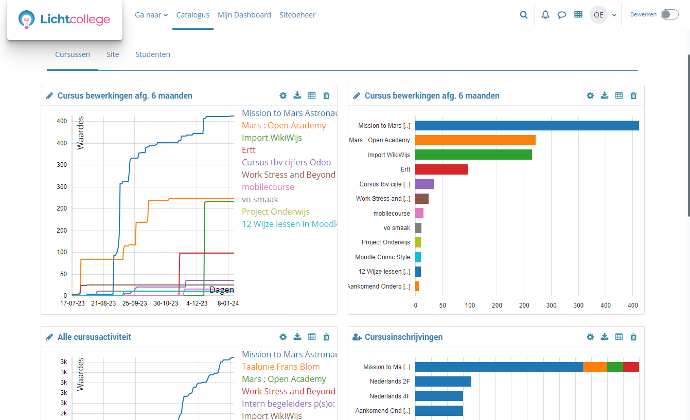Expand the Ga naar dropdown menu

coord(149,15)
